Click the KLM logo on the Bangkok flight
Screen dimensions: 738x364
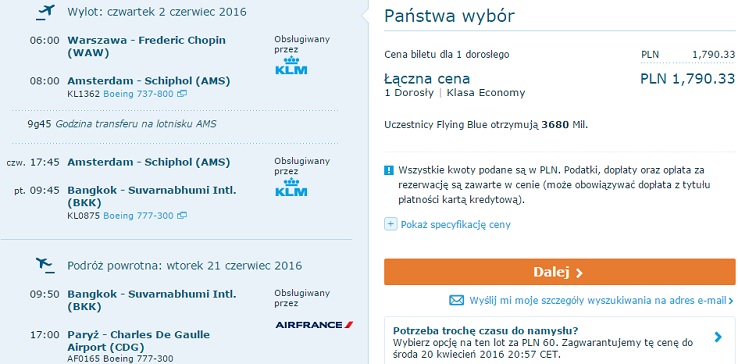291,187
